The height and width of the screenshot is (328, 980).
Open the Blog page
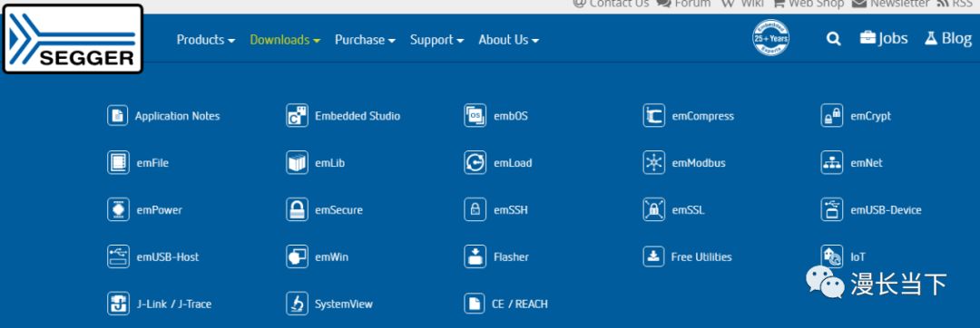(948, 38)
